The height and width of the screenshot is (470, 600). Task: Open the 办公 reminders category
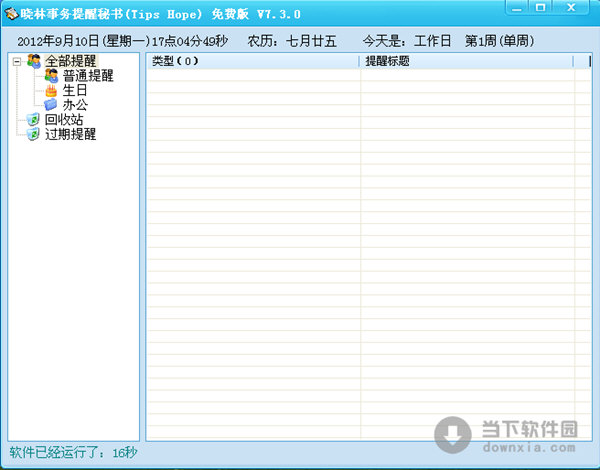(75, 105)
